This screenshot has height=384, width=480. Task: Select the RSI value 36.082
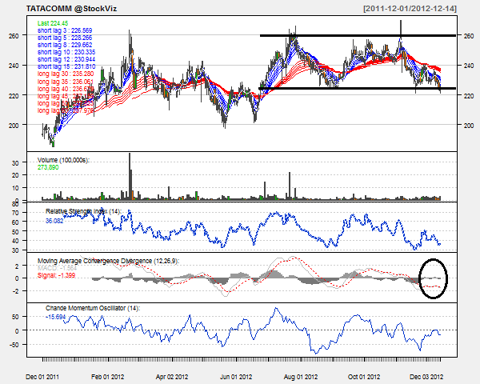click(x=54, y=221)
